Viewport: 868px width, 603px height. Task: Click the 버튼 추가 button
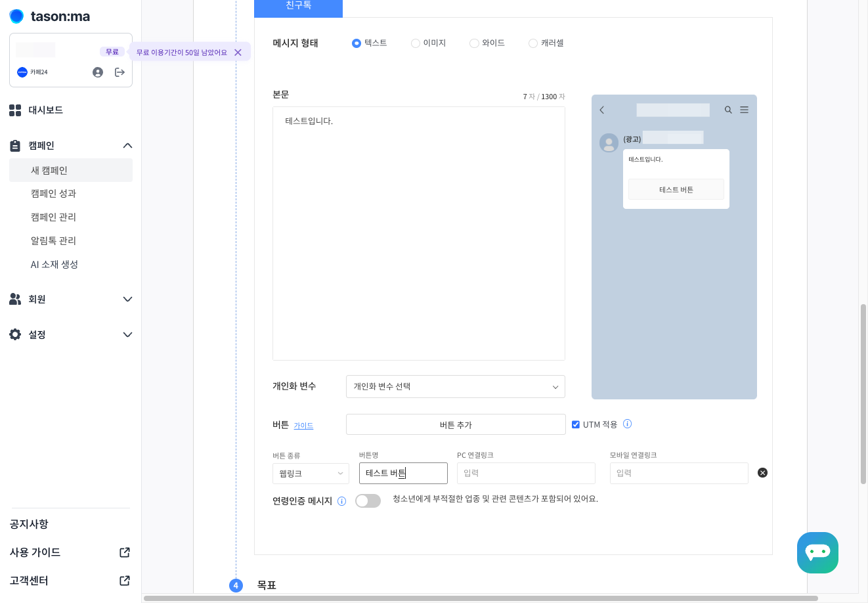tap(456, 424)
